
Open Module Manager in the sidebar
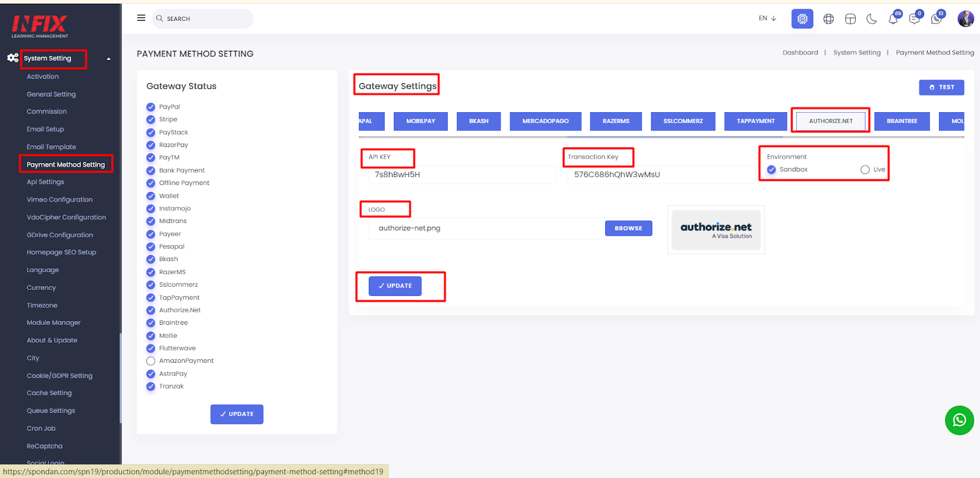click(54, 323)
